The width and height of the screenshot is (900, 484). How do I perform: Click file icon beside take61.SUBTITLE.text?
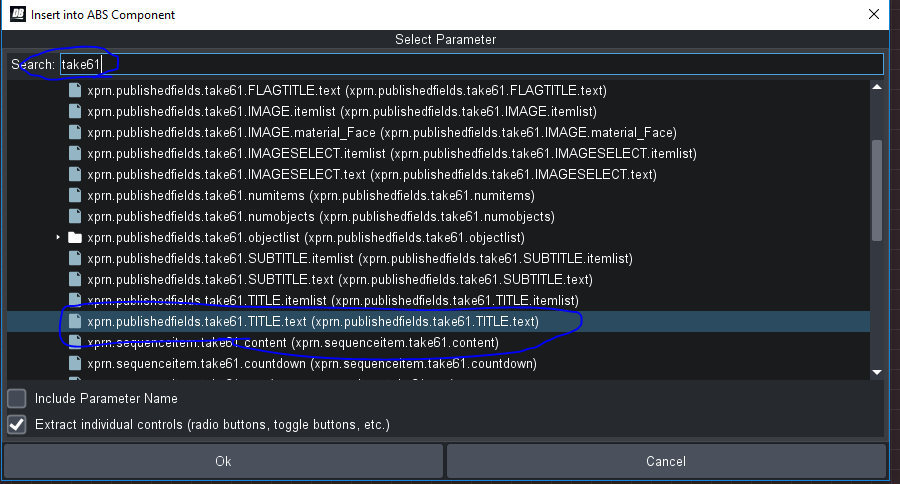(74, 279)
